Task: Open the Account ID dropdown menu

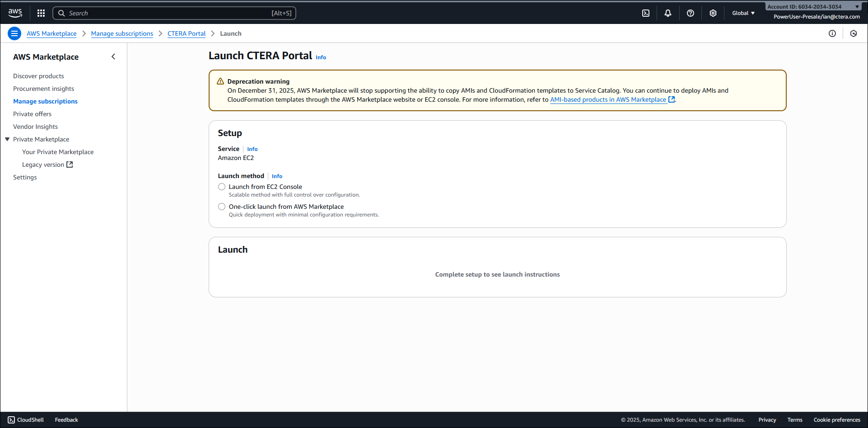Action: (x=813, y=7)
